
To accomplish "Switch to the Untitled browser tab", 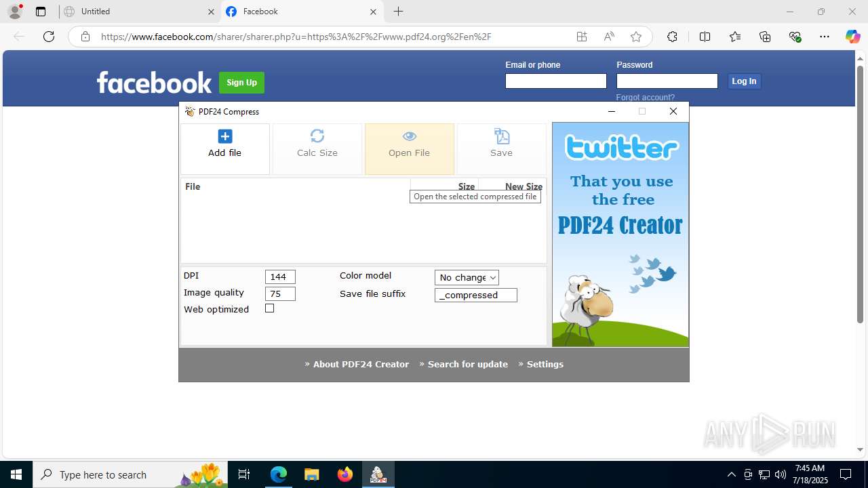I will [x=139, y=12].
